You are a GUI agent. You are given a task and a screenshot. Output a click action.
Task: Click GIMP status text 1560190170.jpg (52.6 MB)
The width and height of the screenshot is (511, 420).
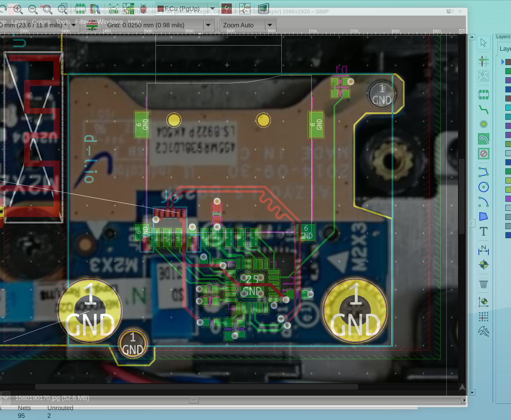click(x=52, y=398)
